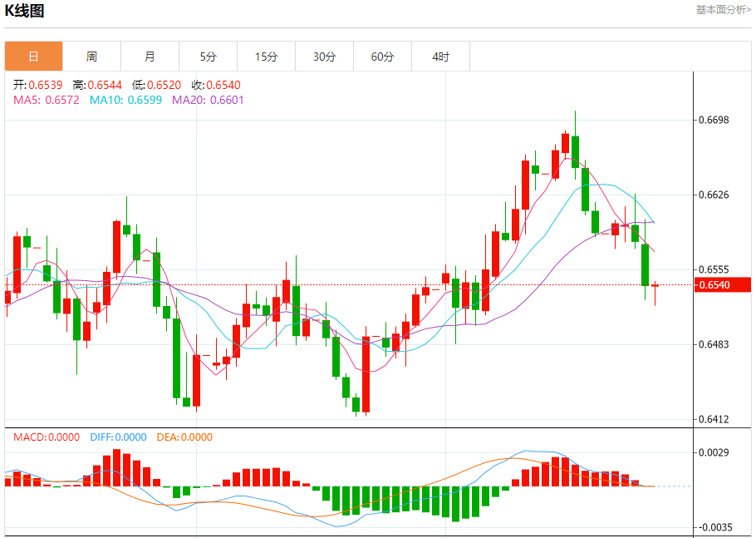Viewport: 756px width, 538px height.
Task: Open the 30分 interval tab
Action: [325, 57]
